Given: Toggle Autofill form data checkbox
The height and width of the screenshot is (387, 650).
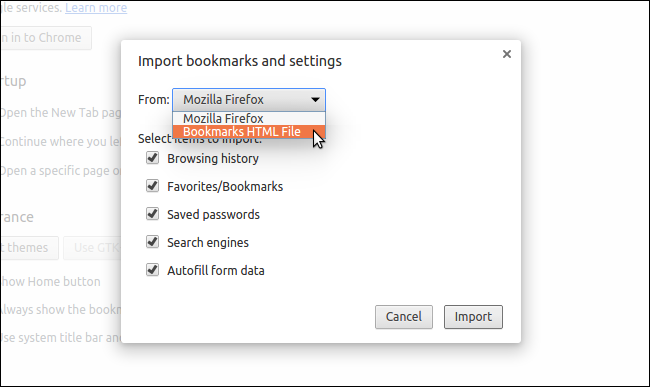Looking at the screenshot, I should coord(153,270).
